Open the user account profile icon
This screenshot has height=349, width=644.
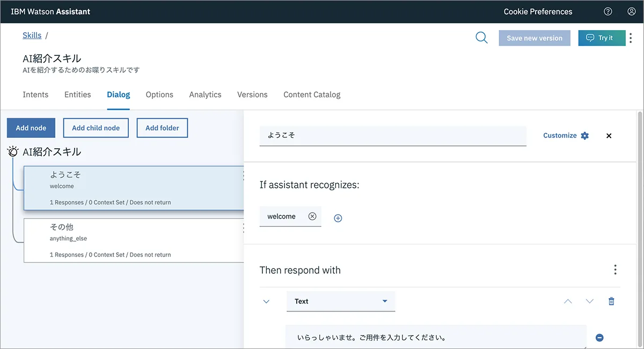(x=631, y=11)
